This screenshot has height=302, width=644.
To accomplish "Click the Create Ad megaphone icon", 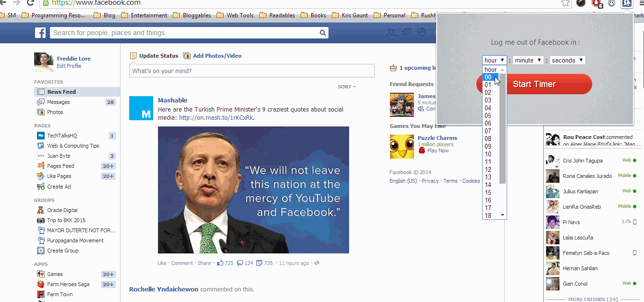I will pos(41,187).
